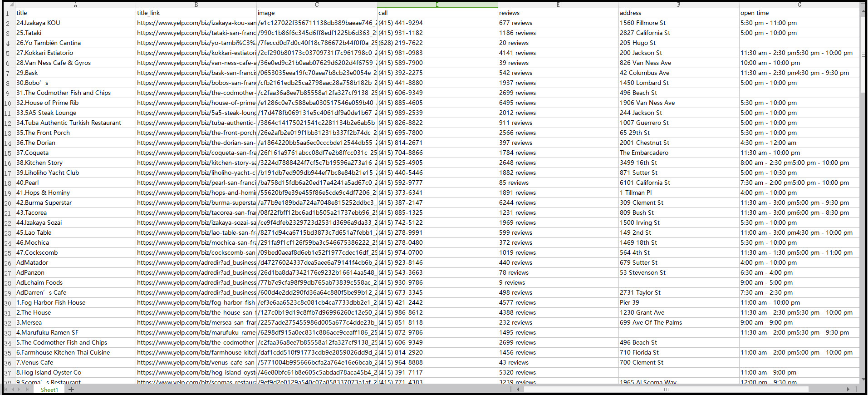Select '31.The Codmother Fish and Chips' cell
The width and height of the screenshot is (868, 395).
[x=75, y=93]
